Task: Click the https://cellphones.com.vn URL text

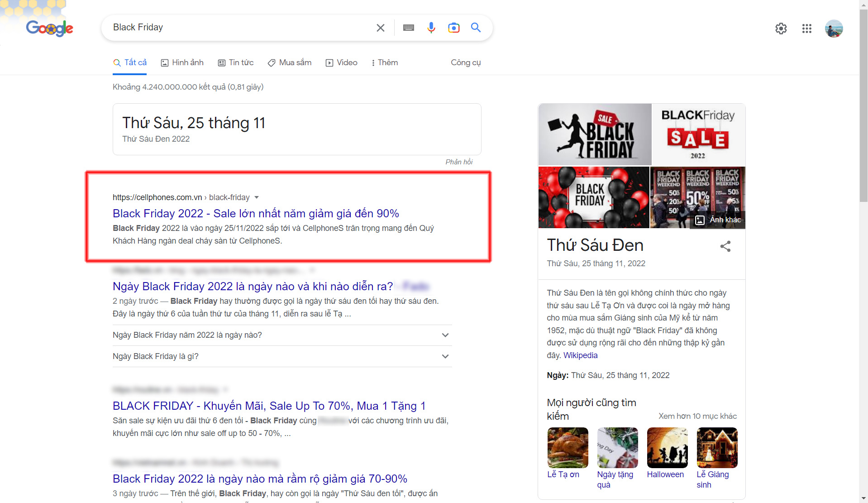Action: pyautogui.click(x=157, y=197)
